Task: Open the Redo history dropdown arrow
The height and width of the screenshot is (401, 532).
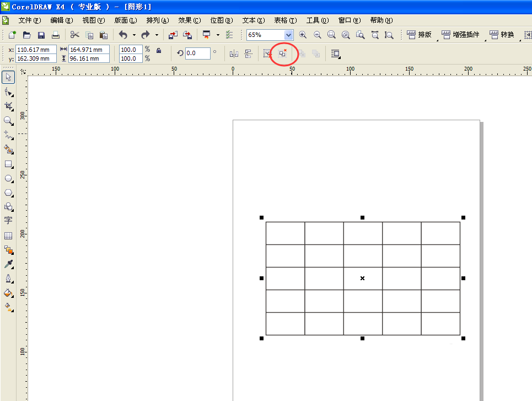Action: [x=157, y=35]
